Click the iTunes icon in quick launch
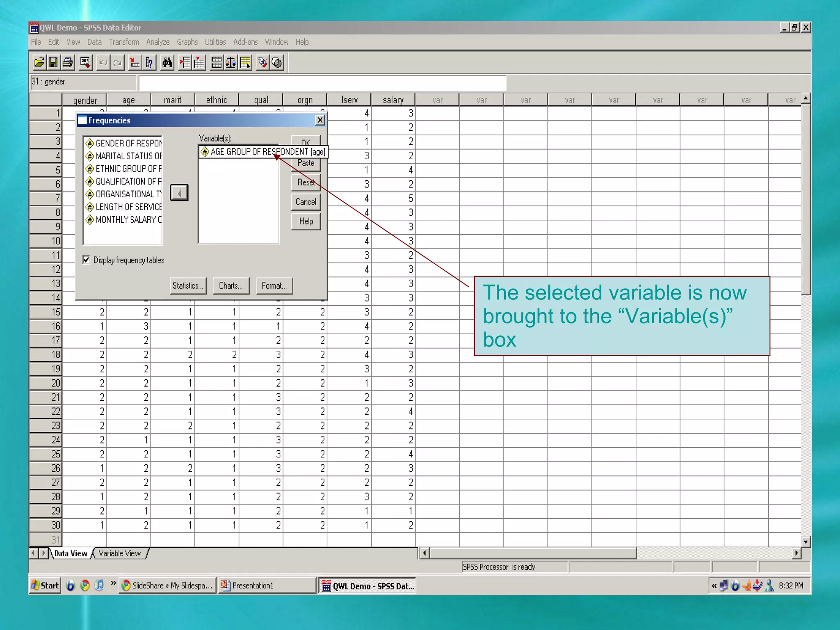Screen dimensions: 840x630 tap(99, 585)
